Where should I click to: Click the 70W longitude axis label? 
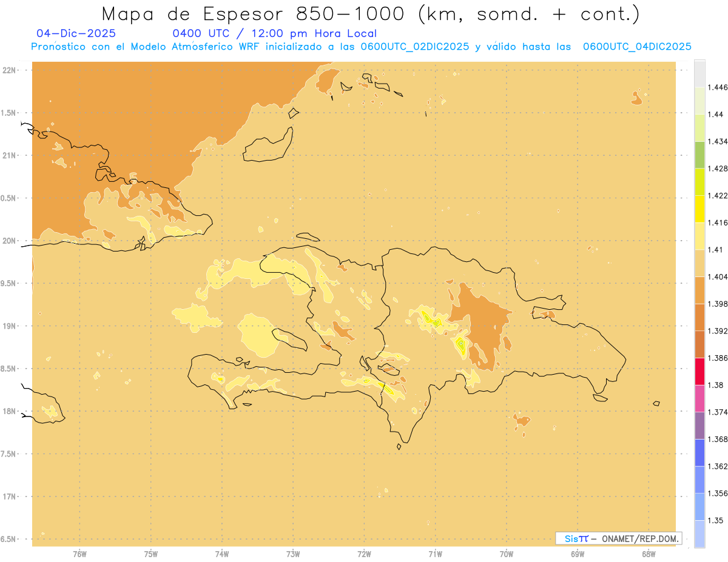click(x=506, y=554)
